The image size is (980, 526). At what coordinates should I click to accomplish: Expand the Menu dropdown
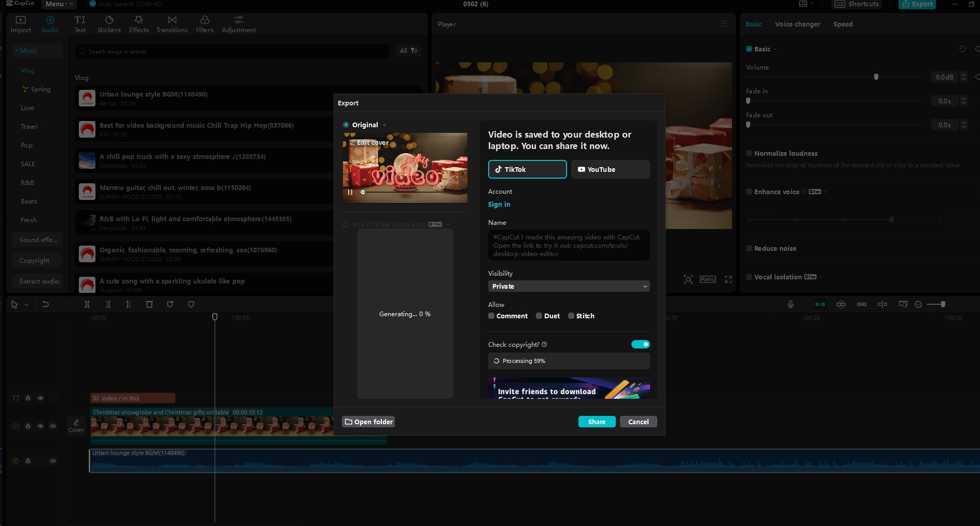[x=58, y=4]
